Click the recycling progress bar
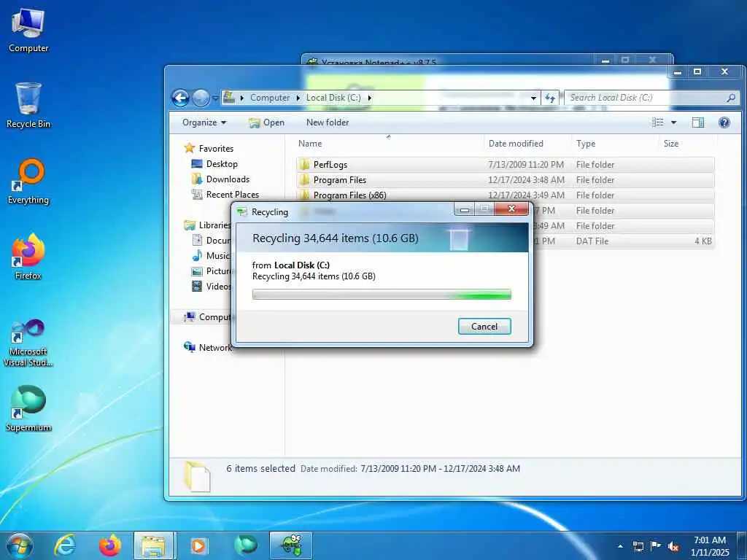 click(382, 295)
